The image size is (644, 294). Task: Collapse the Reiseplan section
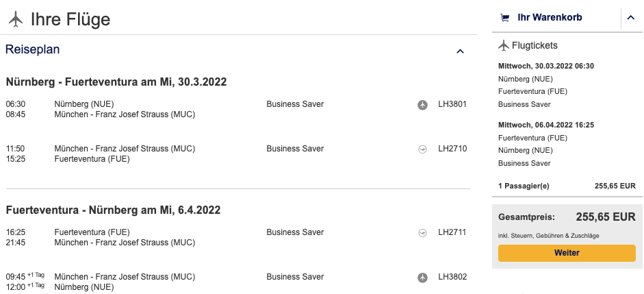coord(460,51)
